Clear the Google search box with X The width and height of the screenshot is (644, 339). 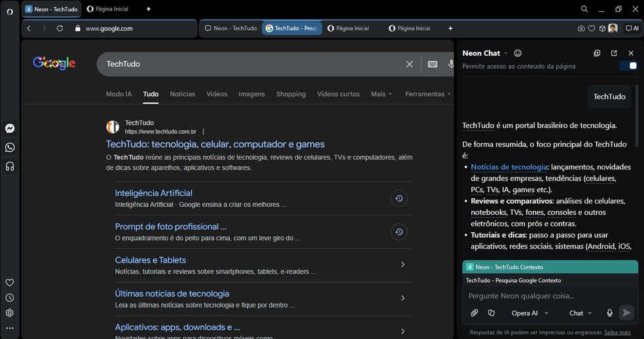point(409,64)
